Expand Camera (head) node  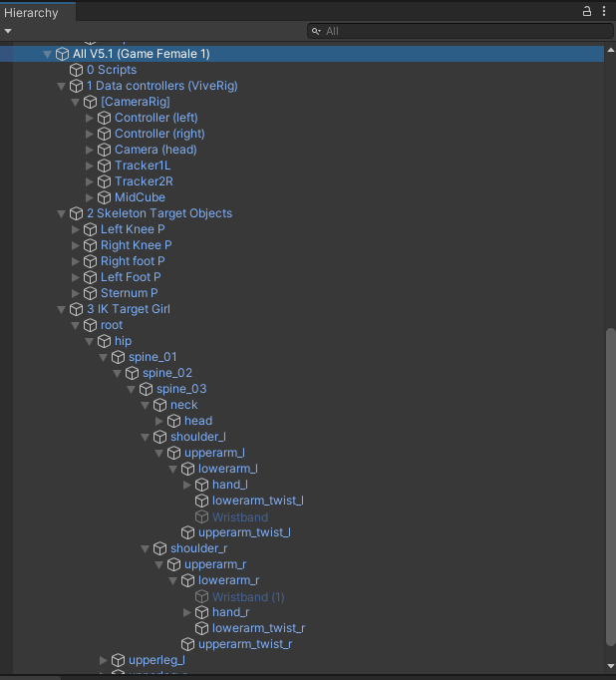click(90, 150)
